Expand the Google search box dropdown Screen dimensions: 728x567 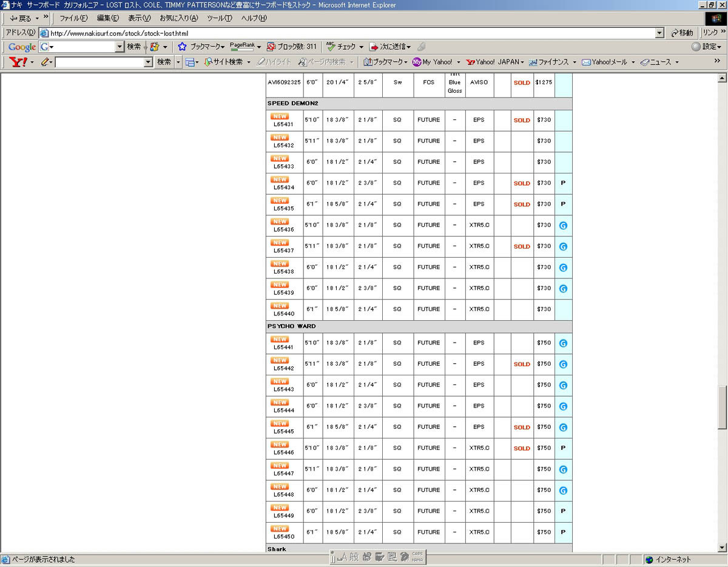point(120,47)
